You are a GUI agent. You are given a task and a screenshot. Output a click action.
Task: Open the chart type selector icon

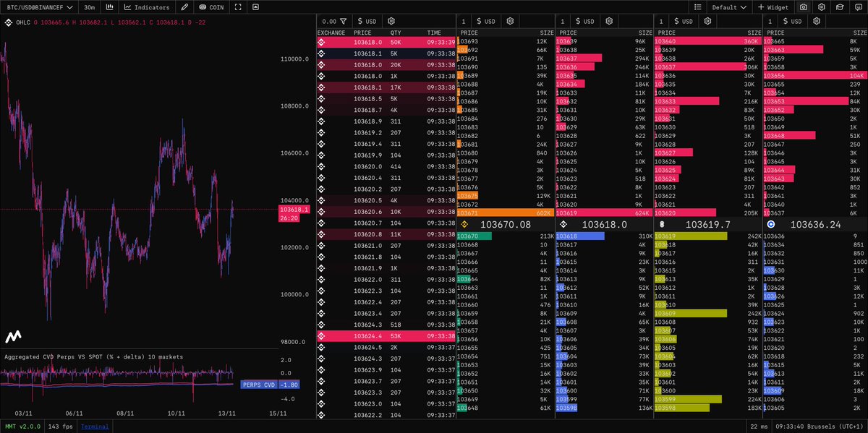[x=109, y=7]
